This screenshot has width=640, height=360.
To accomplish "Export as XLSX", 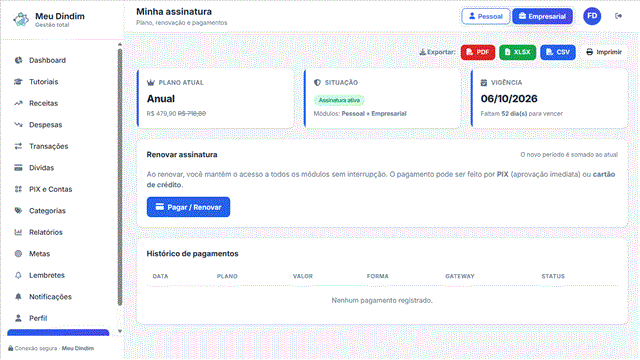I will (518, 52).
